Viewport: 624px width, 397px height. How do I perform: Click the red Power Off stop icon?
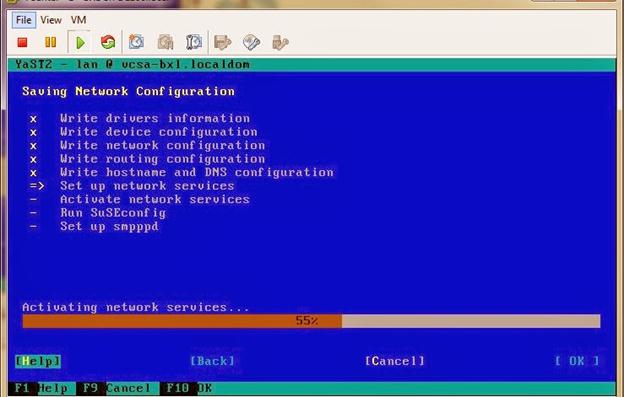tap(23, 42)
